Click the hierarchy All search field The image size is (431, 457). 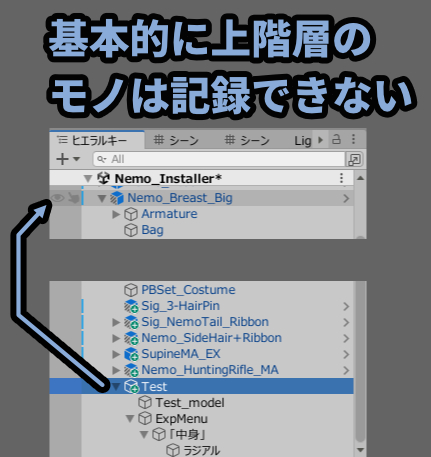219,159
